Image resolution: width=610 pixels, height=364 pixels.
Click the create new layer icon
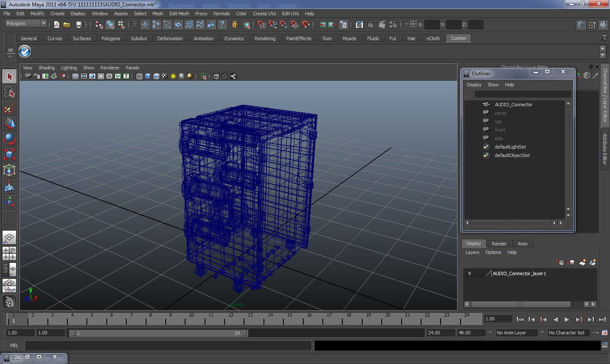pyautogui.click(x=582, y=262)
